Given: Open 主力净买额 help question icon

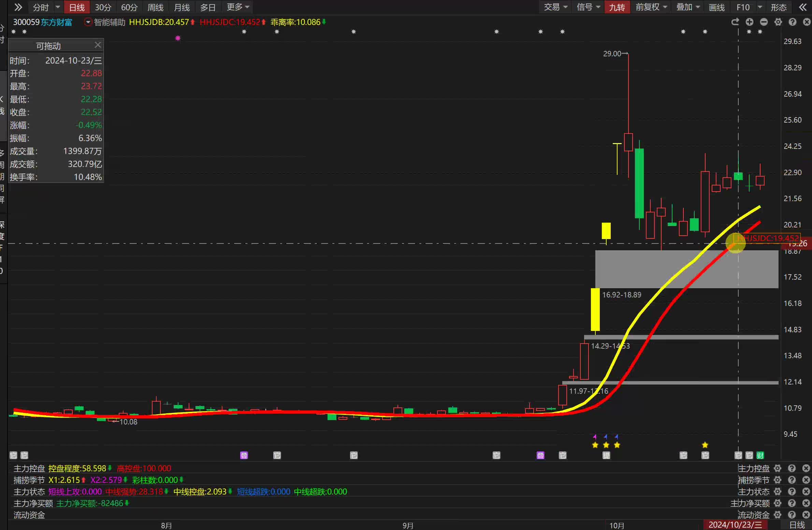Looking at the screenshot, I should pyautogui.click(x=792, y=503).
